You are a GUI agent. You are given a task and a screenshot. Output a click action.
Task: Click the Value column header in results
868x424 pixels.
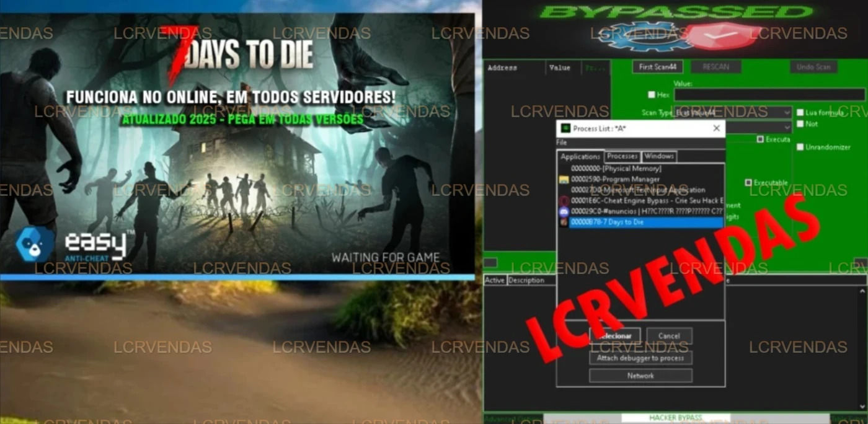coord(562,68)
